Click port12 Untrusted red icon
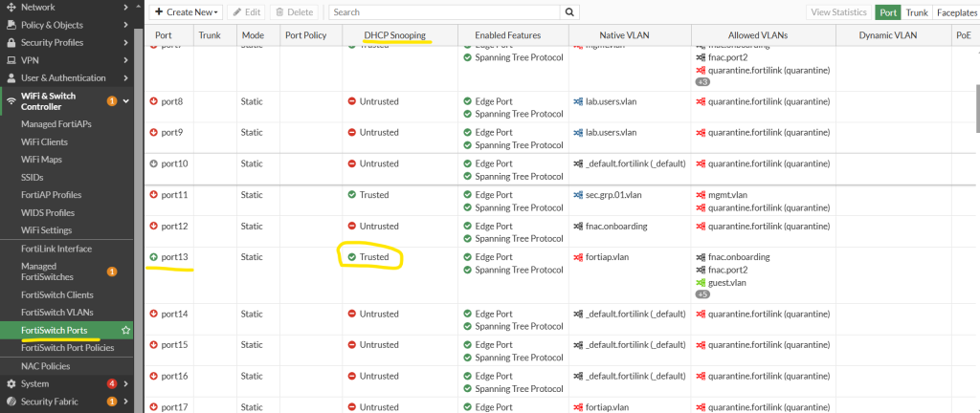The width and height of the screenshot is (980, 413). (x=352, y=226)
